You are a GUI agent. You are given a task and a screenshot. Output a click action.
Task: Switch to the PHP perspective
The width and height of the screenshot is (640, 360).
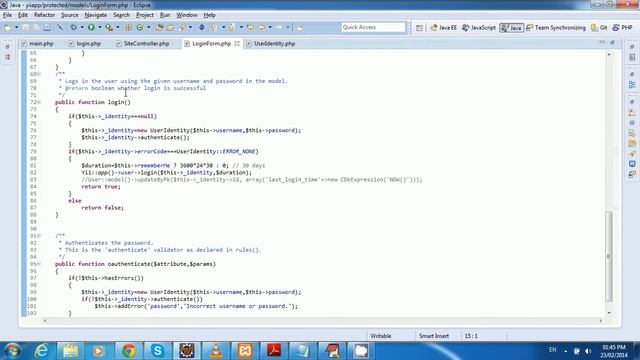[623, 28]
